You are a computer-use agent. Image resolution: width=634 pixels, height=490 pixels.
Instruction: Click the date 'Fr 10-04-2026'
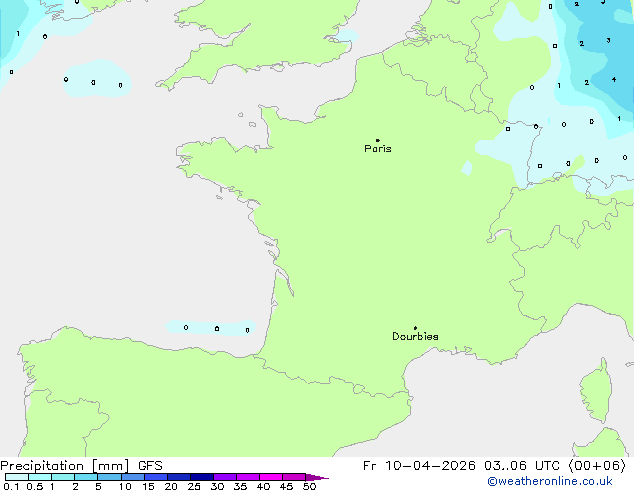pyautogui.click(x=419, y=466)
